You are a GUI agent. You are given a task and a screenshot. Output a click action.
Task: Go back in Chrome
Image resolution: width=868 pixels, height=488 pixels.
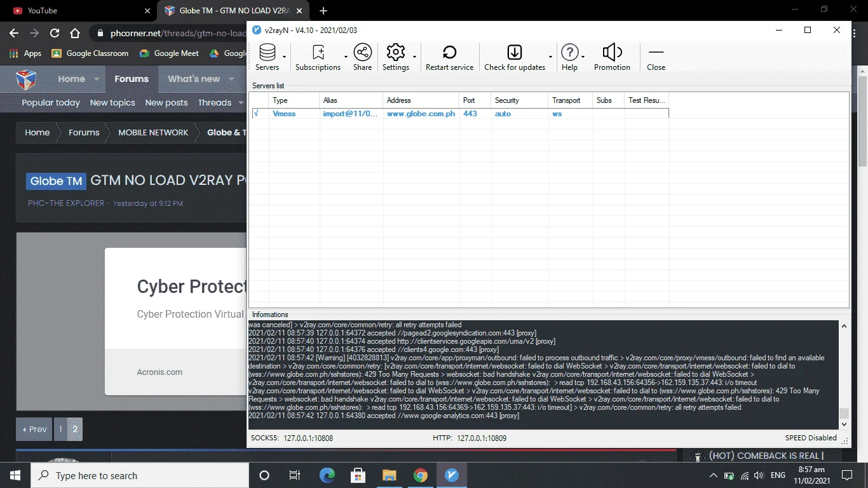pos(14,33)
